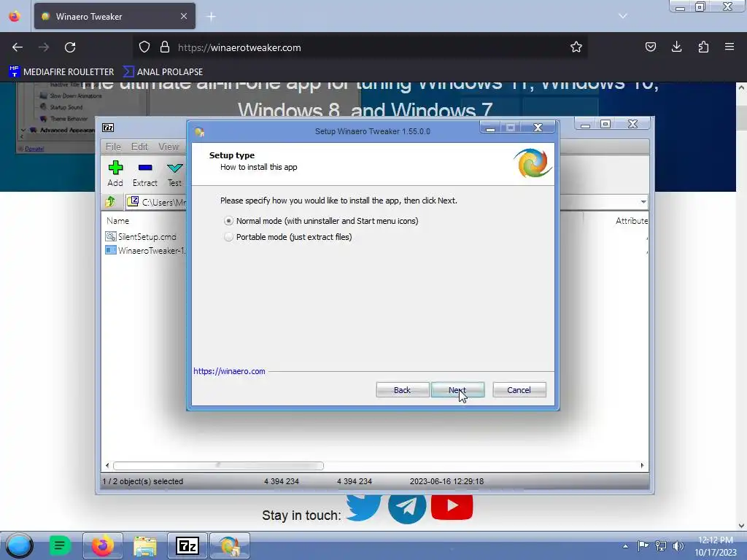This screenshot has width=747, height=560.
Task: Click the 7-Zip horizontal scrollbar thumb
Action: click(219, 465)
